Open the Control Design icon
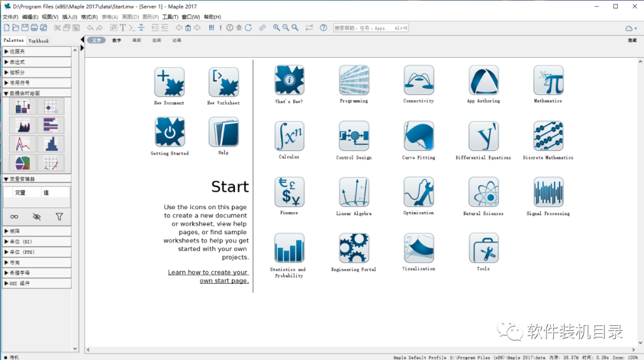Viewport: 644px width, 360px height. pos(354,136)
